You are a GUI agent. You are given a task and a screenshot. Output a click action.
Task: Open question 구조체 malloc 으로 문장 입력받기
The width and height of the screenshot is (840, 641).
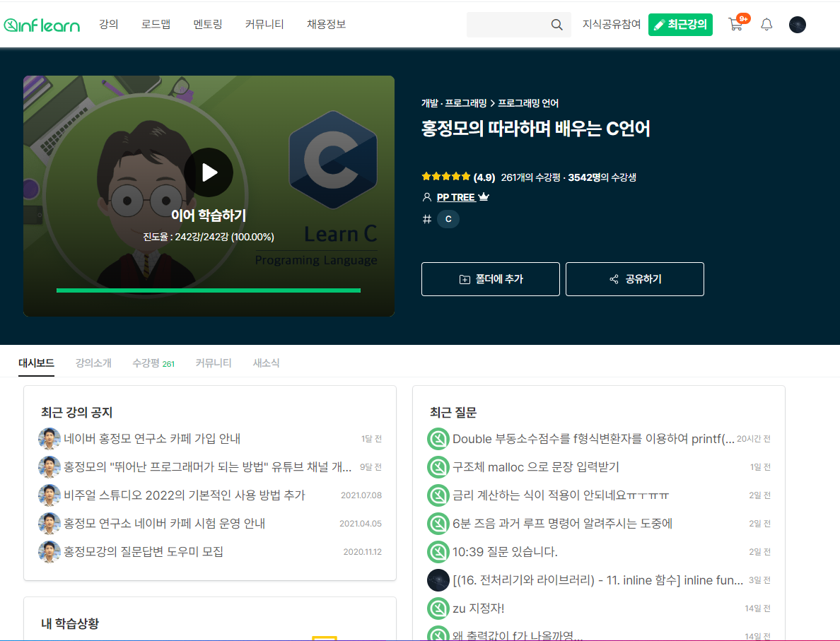[x=536, y=467]
